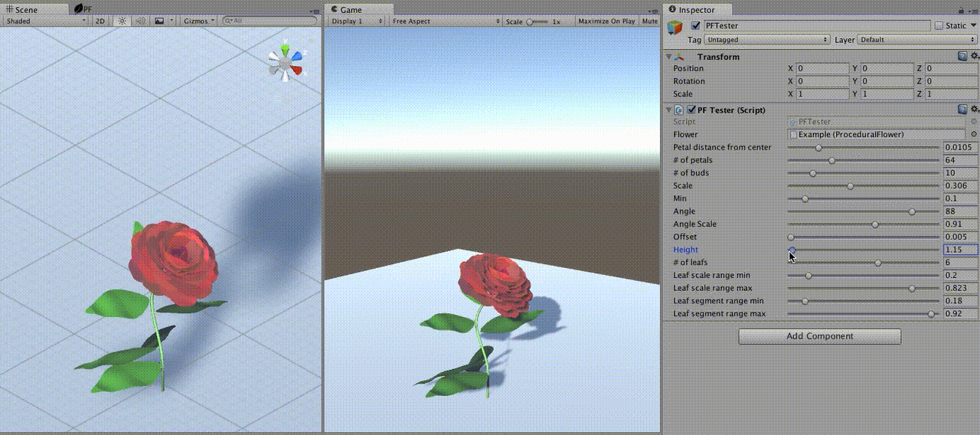Image resolution: width=980 pixels, height=435 pixels.
Task: Open Tag Untagged dropdown
Action: (x=767, y=39)
